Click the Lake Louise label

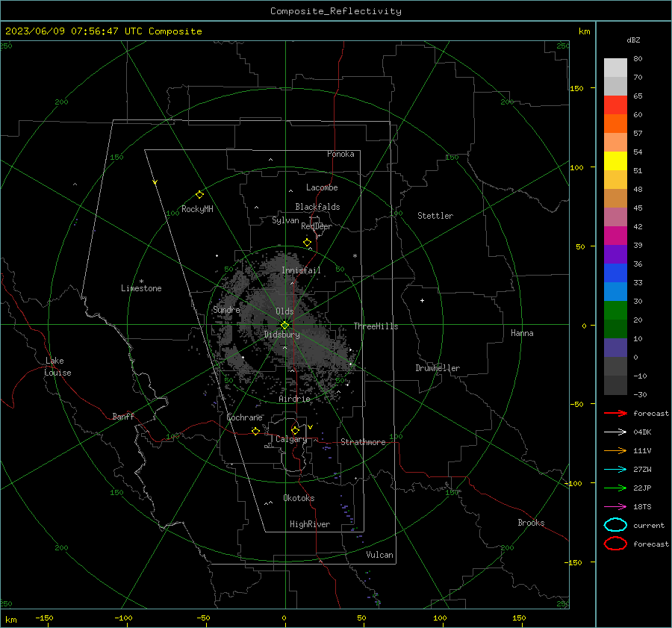pyautogui.click(x=57, y=367)
